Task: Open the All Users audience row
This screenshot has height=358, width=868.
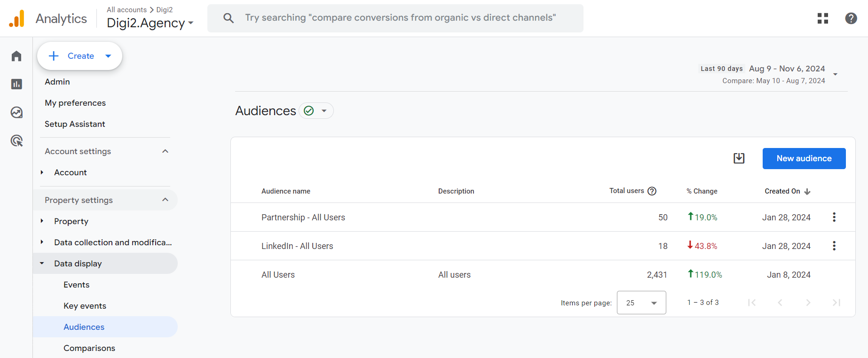Action: 543,274
